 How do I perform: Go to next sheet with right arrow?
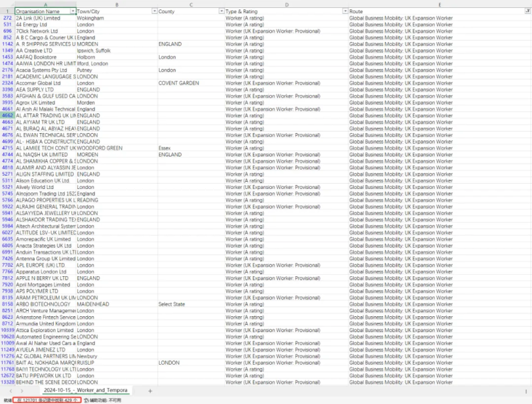(22, 391)
